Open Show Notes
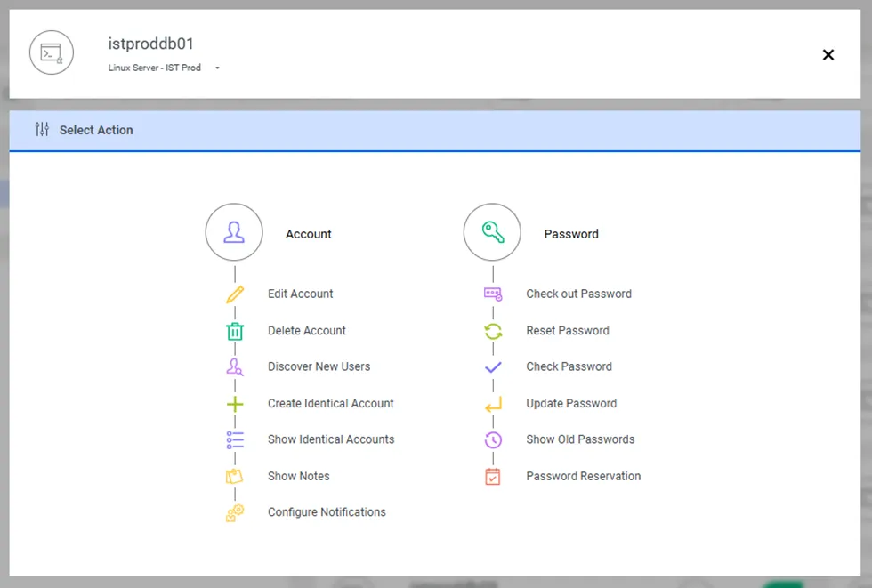Screen dimensions: 872x588 click(x=299, y=476)
